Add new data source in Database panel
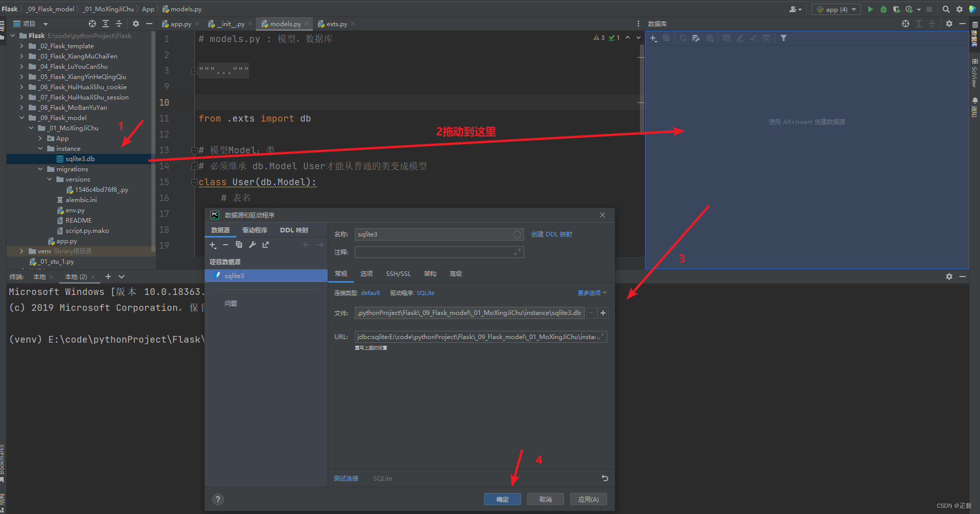Screen dimensions: 980x514 (x=653, y=38)
